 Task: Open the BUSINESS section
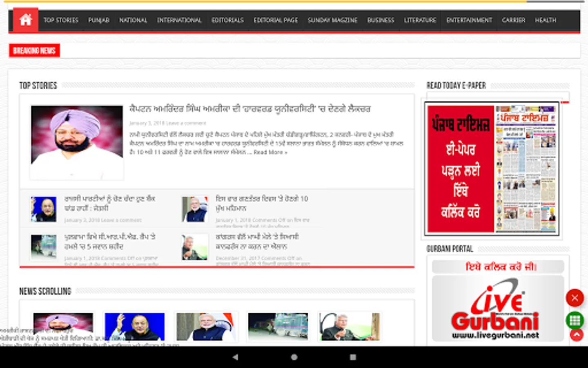point(381,20)
